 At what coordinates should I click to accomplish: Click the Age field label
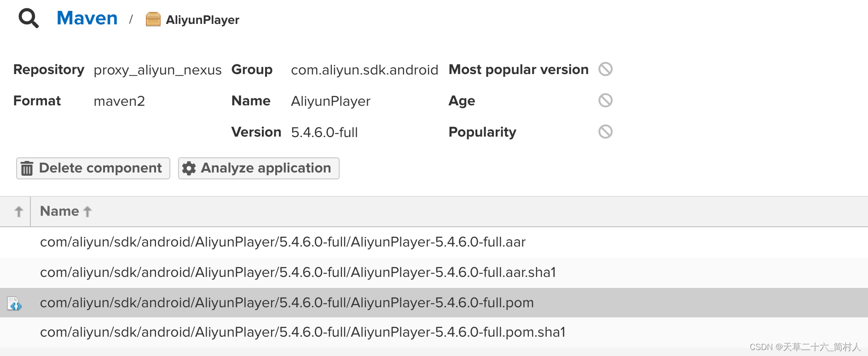coord(462,101)
